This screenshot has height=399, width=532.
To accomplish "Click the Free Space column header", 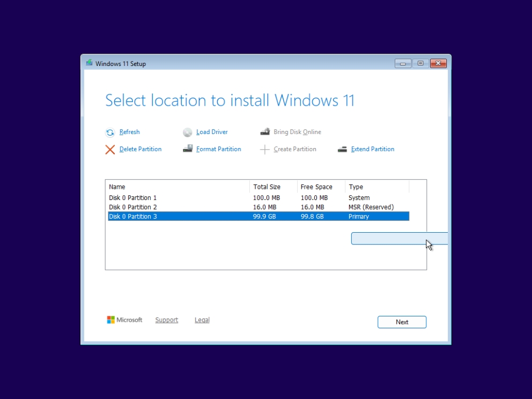I will pos(321,187).
